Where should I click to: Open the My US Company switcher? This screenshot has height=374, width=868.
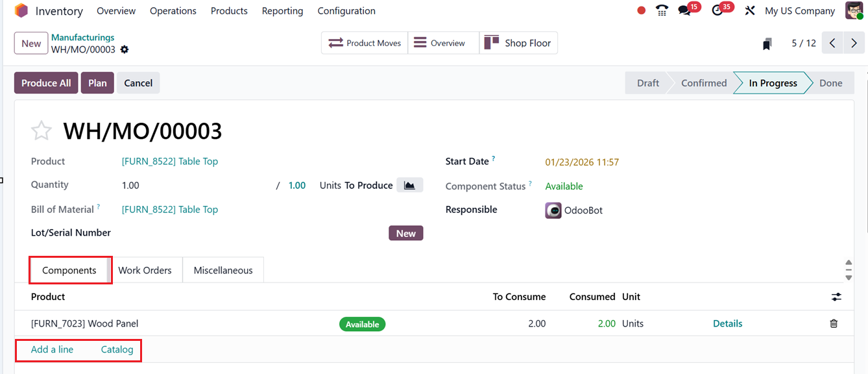(799, 10)
